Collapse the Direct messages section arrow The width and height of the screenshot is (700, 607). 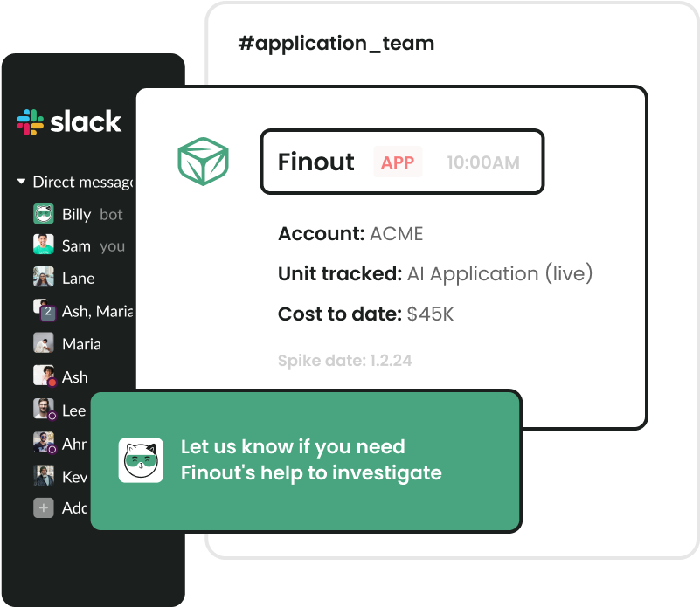(x=21, y=182)
